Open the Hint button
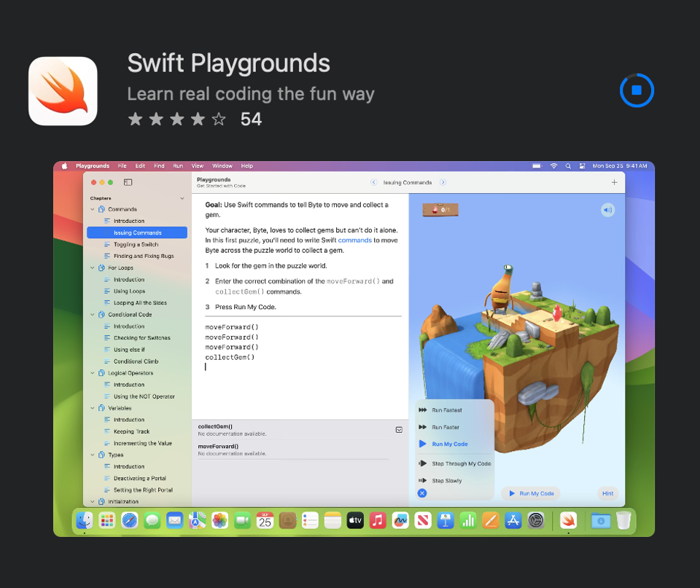This screenshot has width=700, height=588. 607,493
